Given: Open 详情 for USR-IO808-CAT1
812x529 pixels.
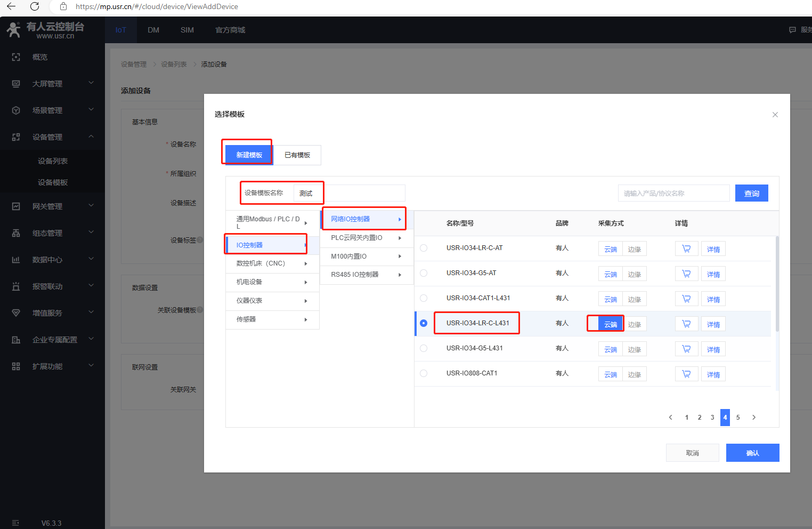Looking at the screenshot, I should click(713, 374).
